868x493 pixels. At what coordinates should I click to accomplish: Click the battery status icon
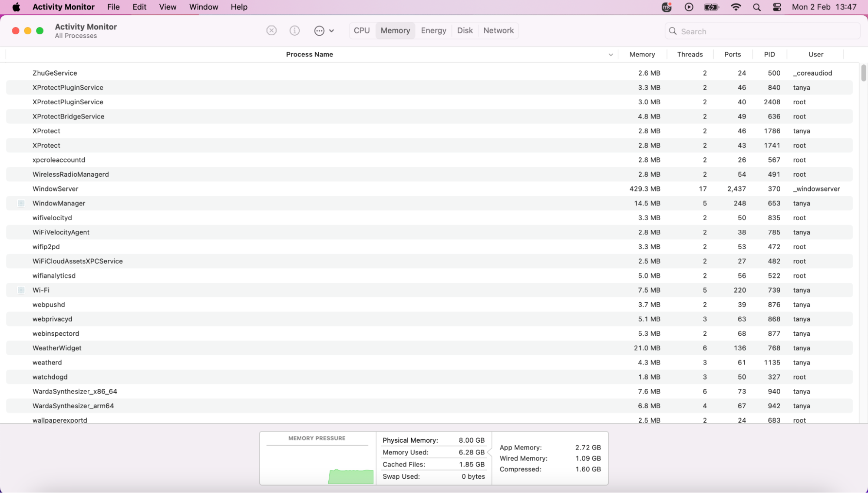coord(711,7)
